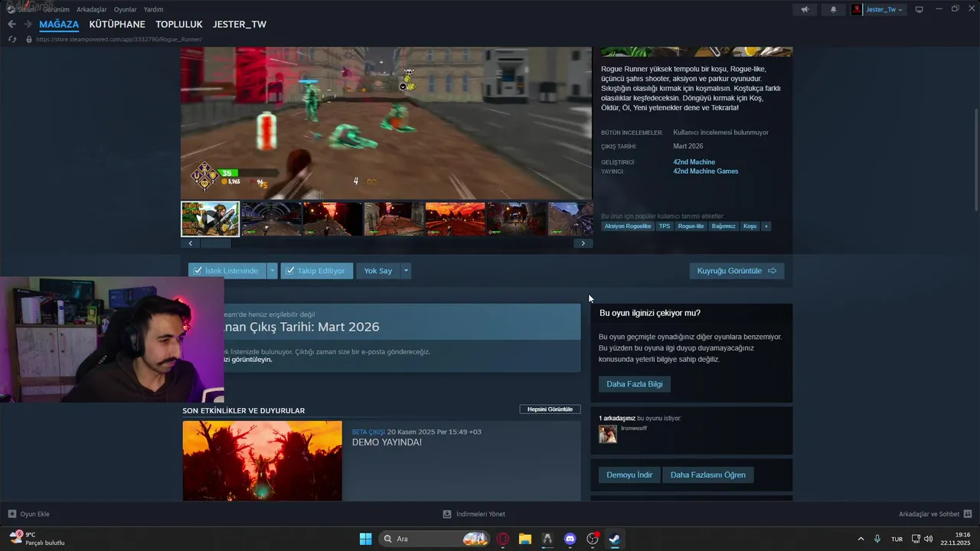
Task: Click the Steam taskbar icon
Action: pyautogui.click(x=614, y=539)
